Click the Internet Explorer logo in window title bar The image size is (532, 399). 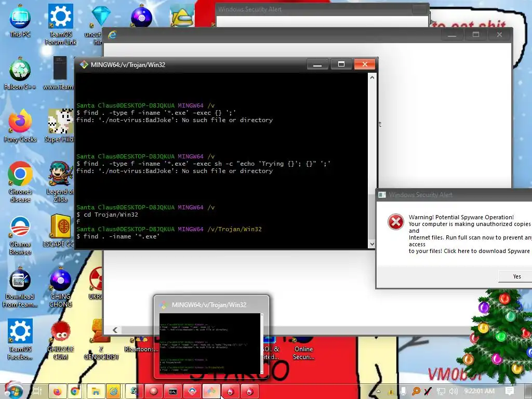pos(112,35)
